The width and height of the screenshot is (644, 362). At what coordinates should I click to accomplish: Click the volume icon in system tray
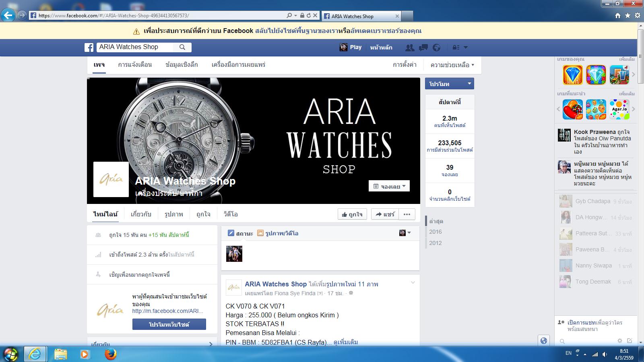[x=605, y=354]
